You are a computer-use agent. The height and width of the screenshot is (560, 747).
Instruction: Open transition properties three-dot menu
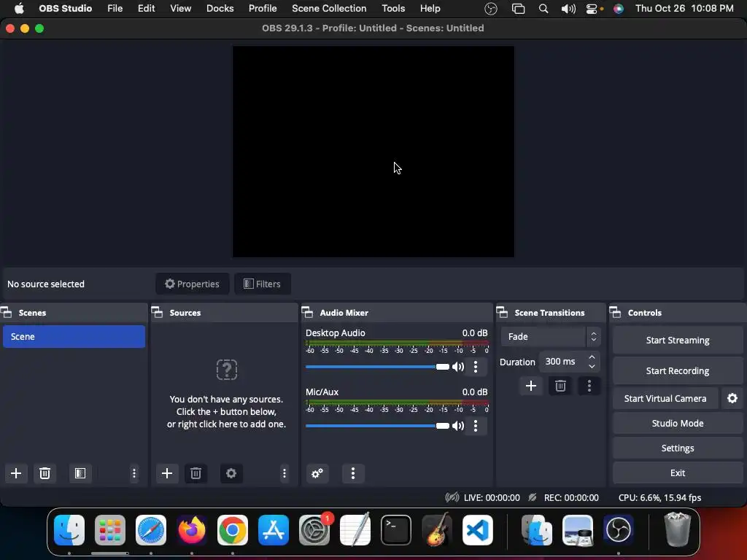coord(589,386)
